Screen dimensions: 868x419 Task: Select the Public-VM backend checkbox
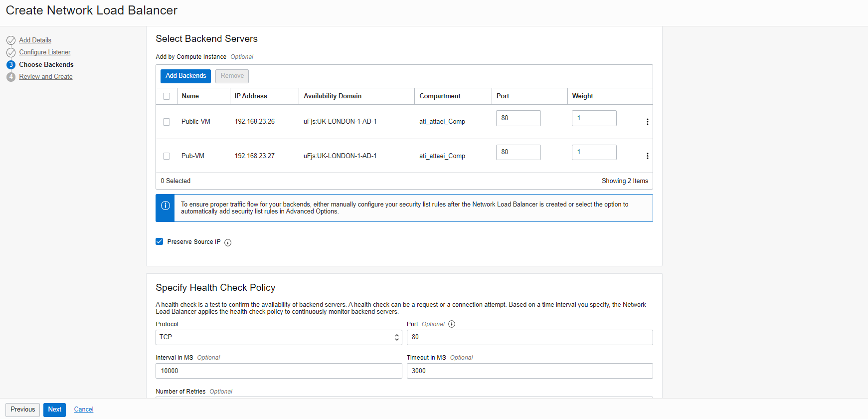click(167, 122)
